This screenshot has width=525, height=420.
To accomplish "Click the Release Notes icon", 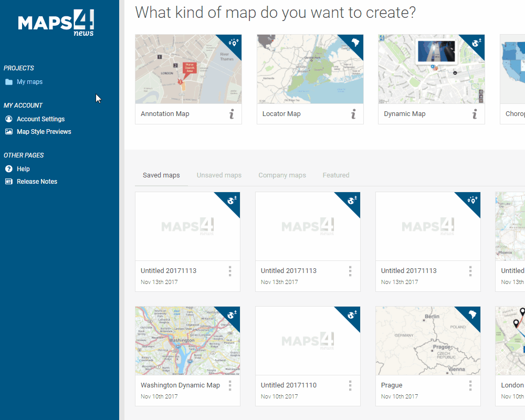I will (9, 182).
